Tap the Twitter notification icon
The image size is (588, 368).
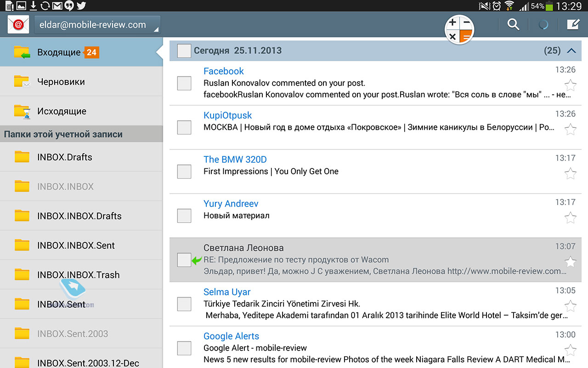click(x=81, y=6)
